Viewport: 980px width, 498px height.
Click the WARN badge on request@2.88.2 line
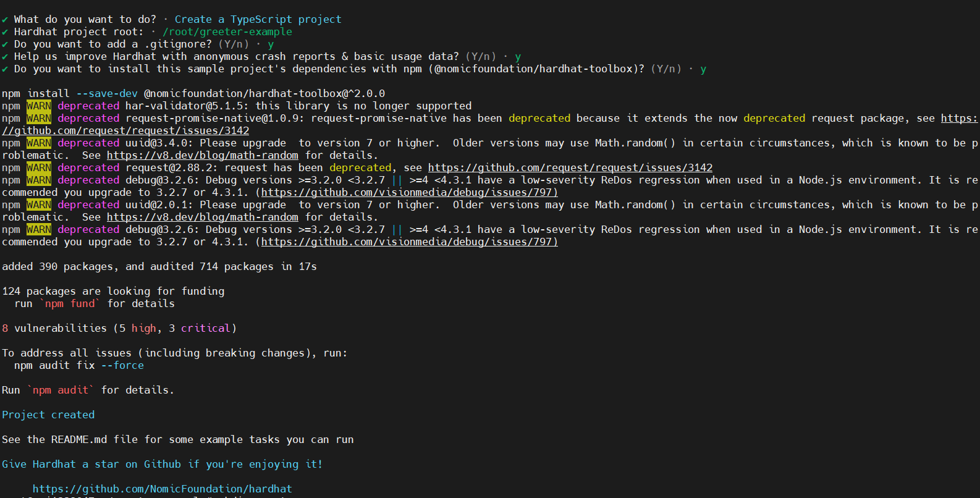(39, 167)
